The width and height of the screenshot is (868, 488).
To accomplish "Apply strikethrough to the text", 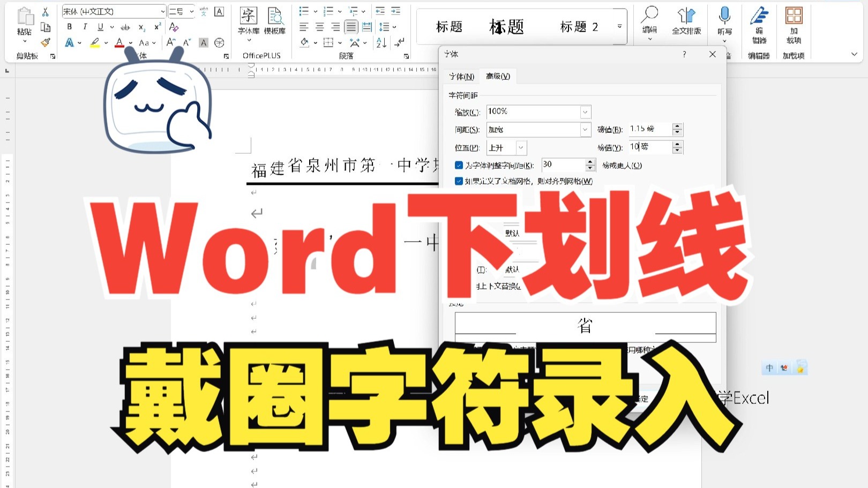I will click(x=125, y=27).
